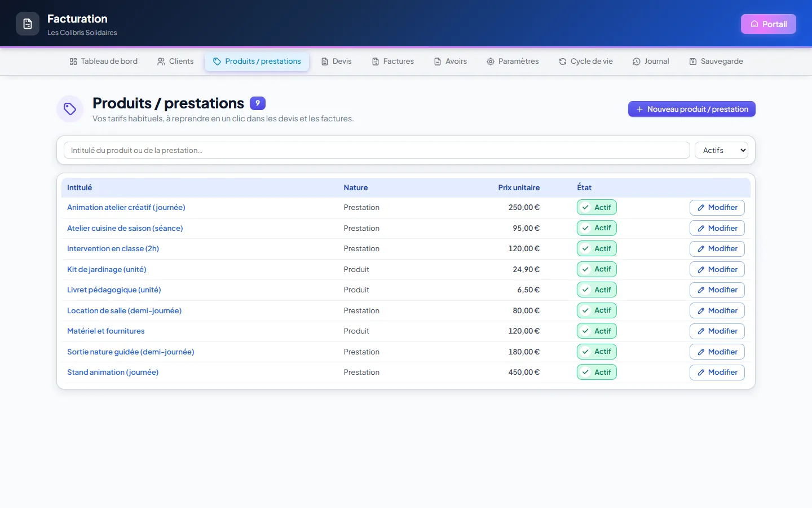Click the Portail button
This screenshot has height=508, width=812.
point(769,24)
